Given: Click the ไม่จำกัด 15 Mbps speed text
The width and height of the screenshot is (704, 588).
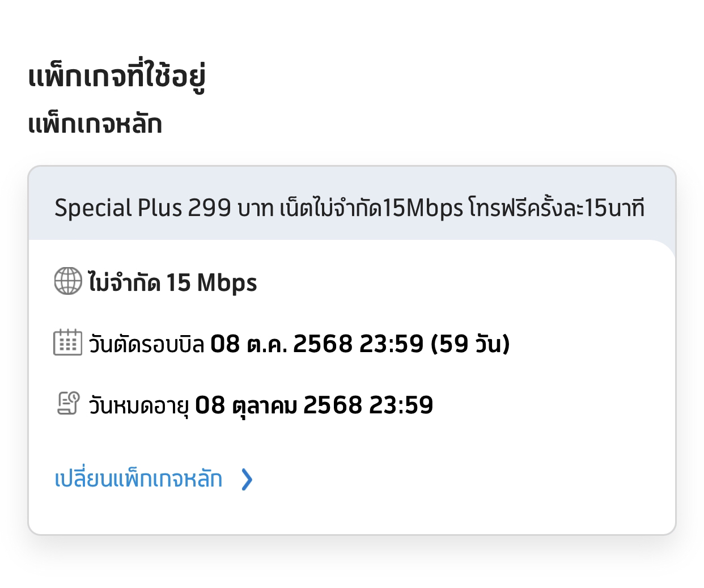Looking at the screenshot, I should point(173,282).
